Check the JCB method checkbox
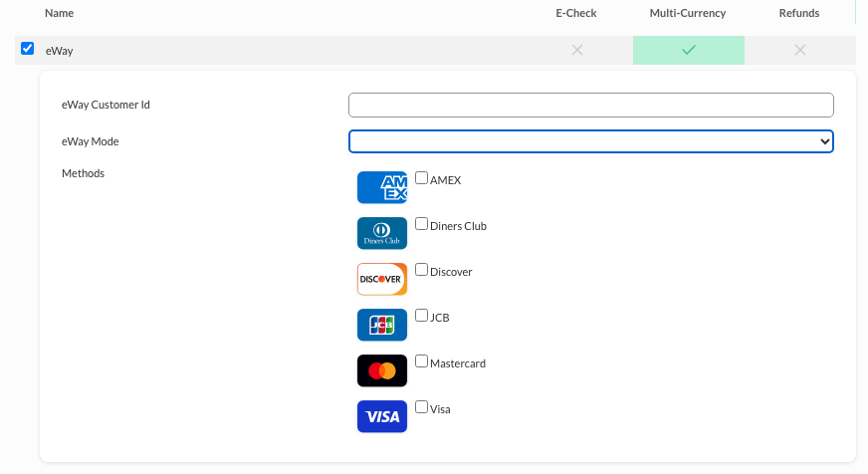This screenshot has width=868, height=474. 421,315
